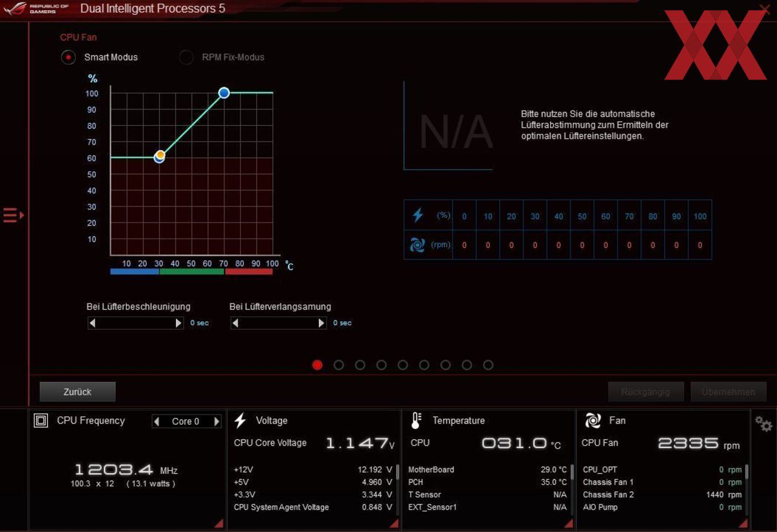Viewport: 777px width, 532px height.
Task: Click the CPU Fan 2335 rpm reading
Action: [x=699, y=444]
